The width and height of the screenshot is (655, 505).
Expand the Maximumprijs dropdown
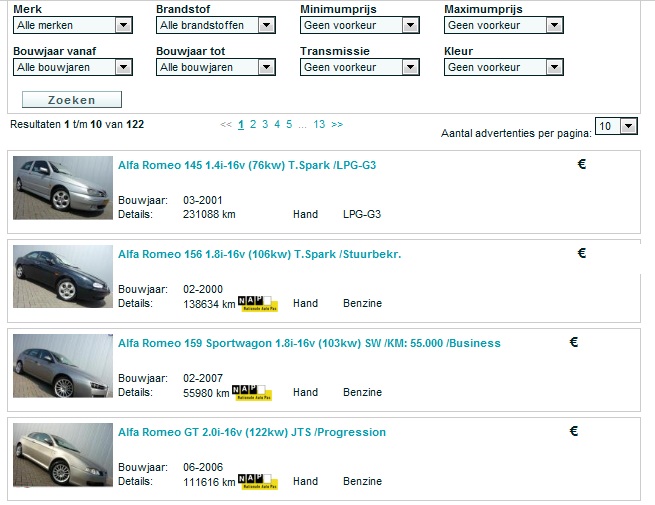click(x=504, y=25)
